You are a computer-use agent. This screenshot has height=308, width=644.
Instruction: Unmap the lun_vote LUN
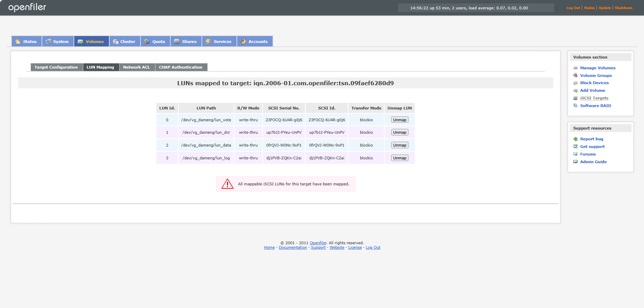click(x=400, y=120)
